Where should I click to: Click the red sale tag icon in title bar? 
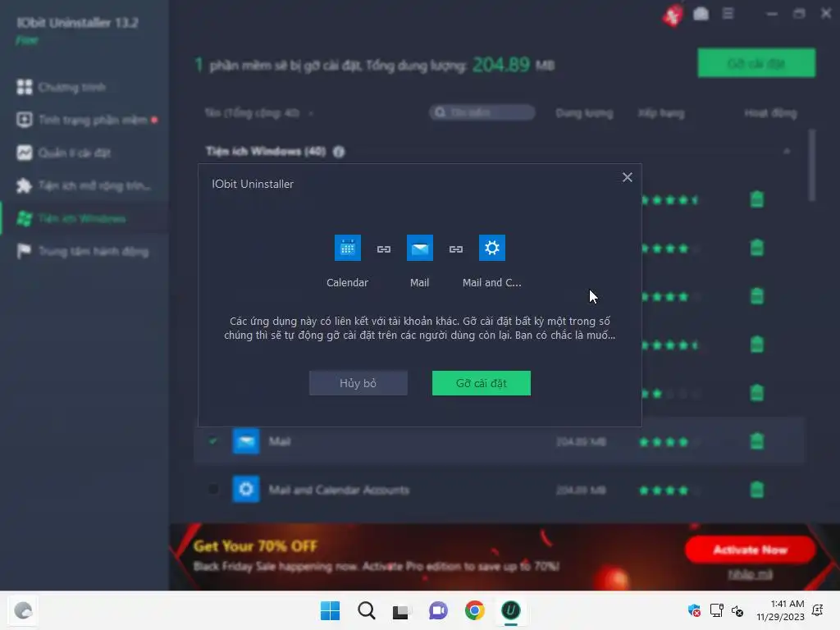coord(673,15)
